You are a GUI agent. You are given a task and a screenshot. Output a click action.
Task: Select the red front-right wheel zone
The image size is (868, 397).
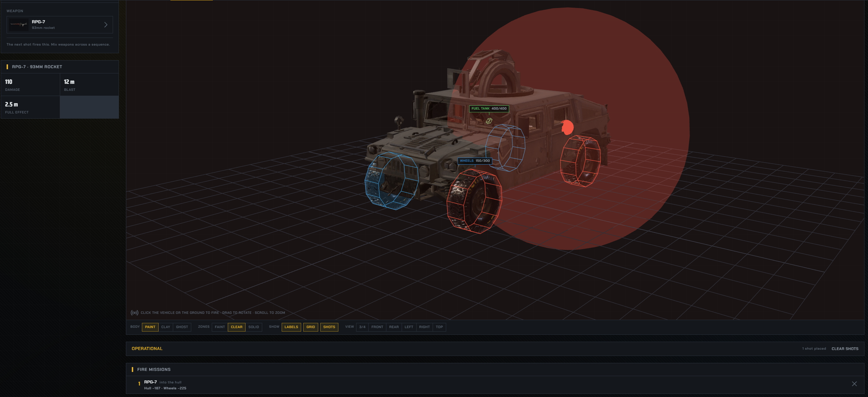[474, 201]
